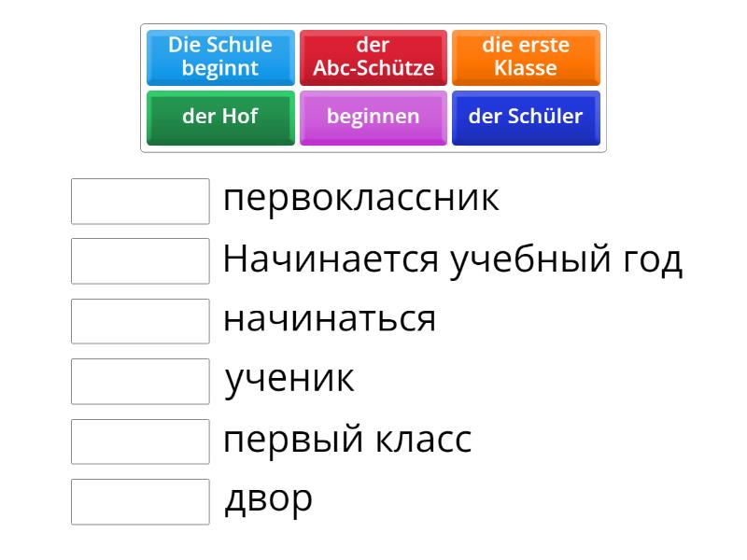Click the word 'ученик'

point(289,379)
